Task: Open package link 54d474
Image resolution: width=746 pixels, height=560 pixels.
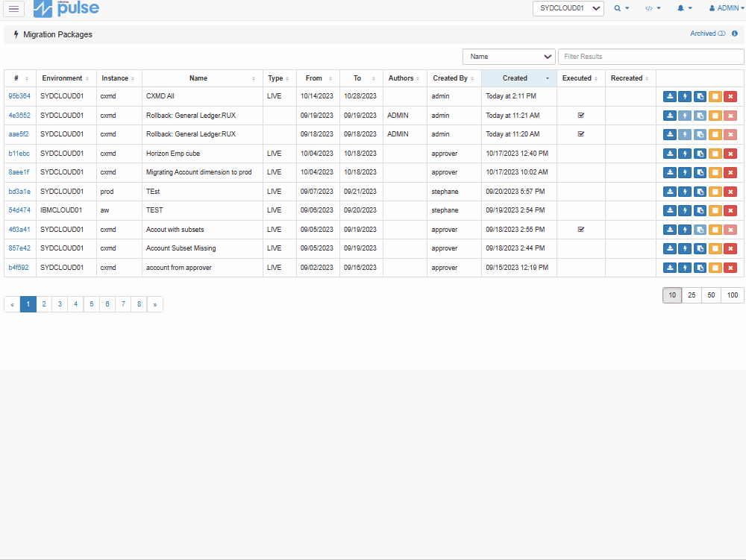Action: (19, 210)
